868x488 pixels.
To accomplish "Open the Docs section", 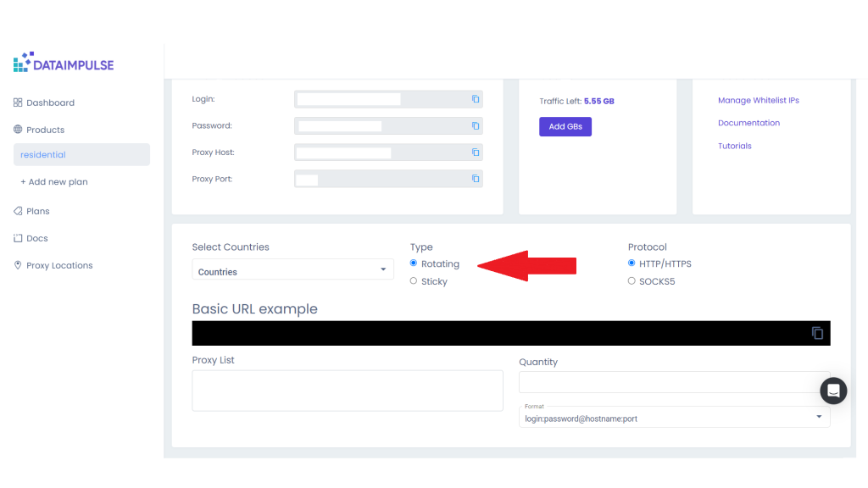I will 37,238.
